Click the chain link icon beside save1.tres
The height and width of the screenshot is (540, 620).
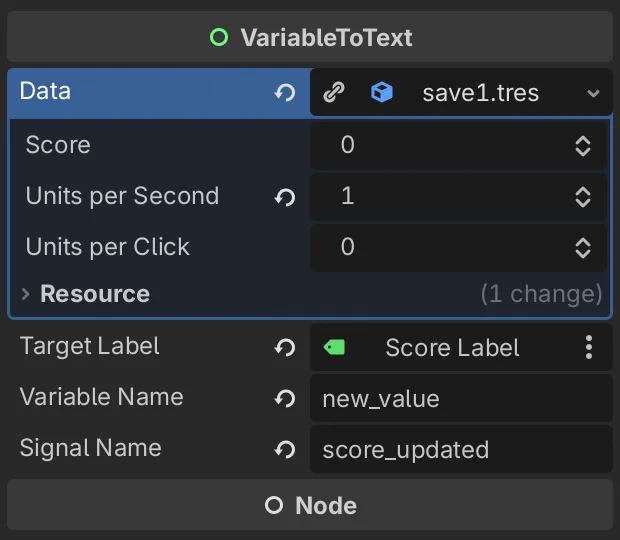coord(334,93)
